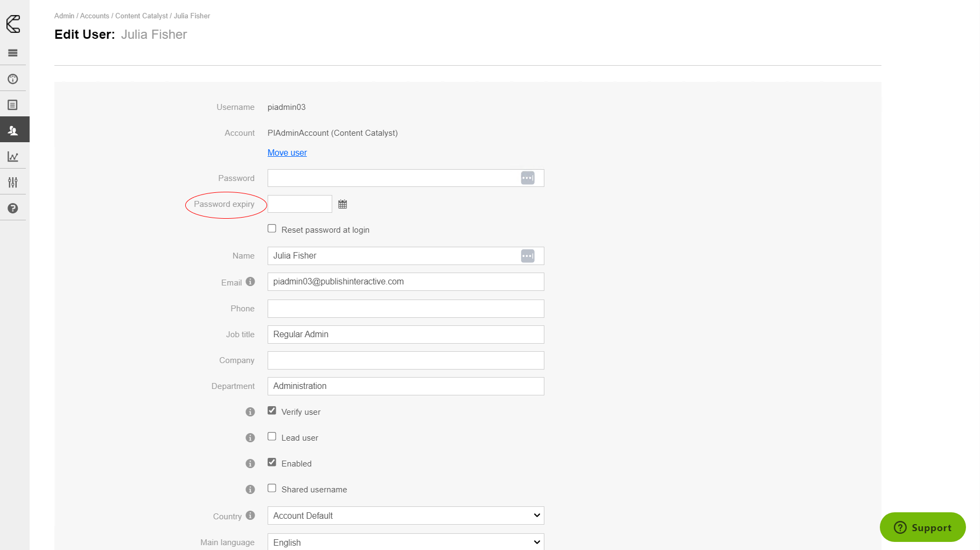Open the help question mark sidebar icon
This screenshot has height=550, width=980.
pyautogui.click(x=13, y=208)
